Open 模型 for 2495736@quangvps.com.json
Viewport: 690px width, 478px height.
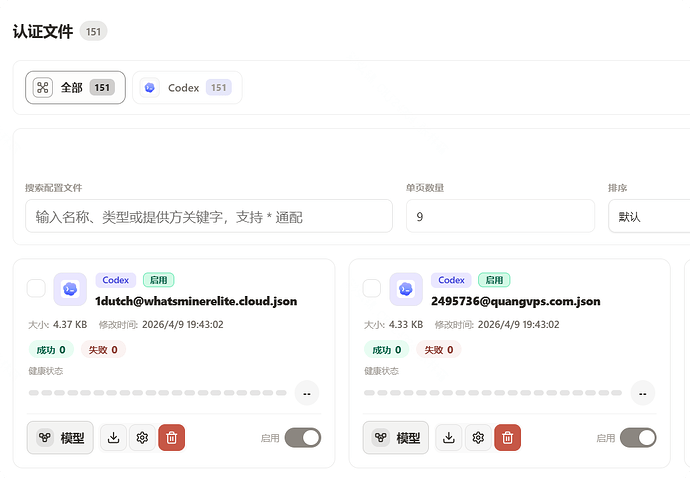[x=396, y=438]
